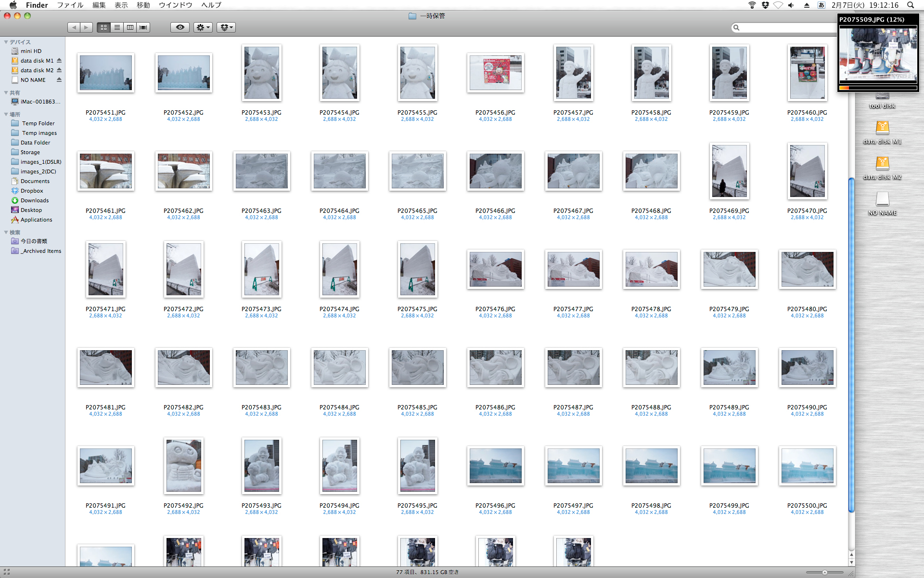The image size is (924, 578).
Task: Collapse the デバイス sidebar section
Action: coord(6,42)
